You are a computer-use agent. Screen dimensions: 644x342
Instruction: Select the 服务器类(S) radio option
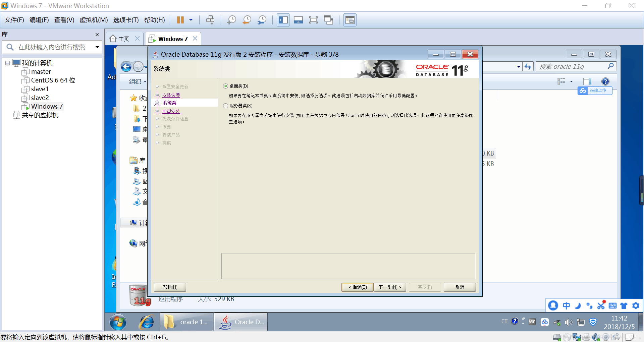pos(225,106)
